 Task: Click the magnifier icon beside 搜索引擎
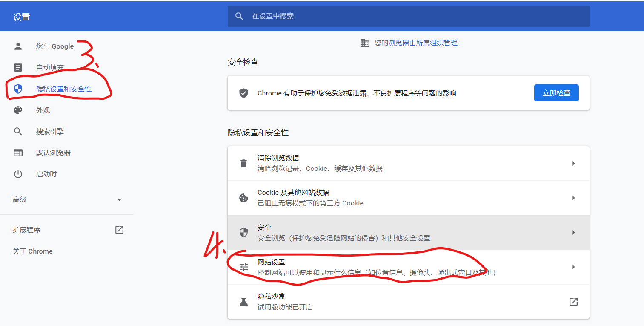(18, 131)
